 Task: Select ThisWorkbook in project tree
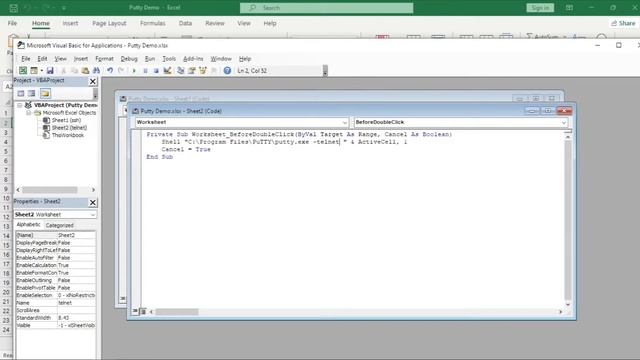point(68,135)
